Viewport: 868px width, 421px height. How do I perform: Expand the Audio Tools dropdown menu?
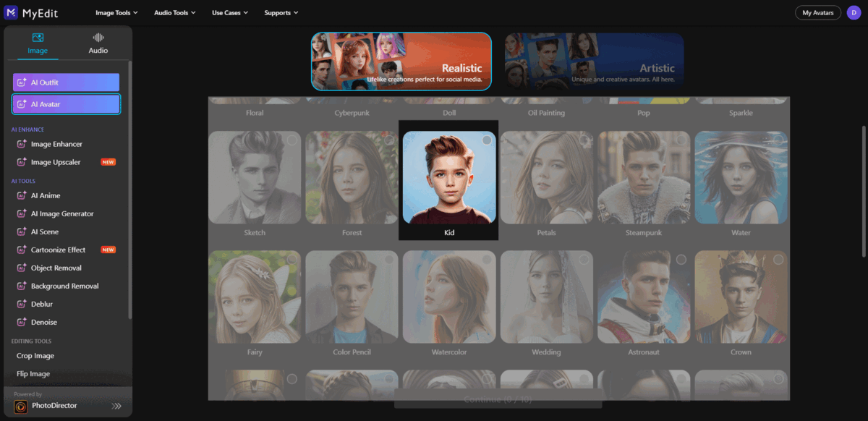[x=175, y=12]
